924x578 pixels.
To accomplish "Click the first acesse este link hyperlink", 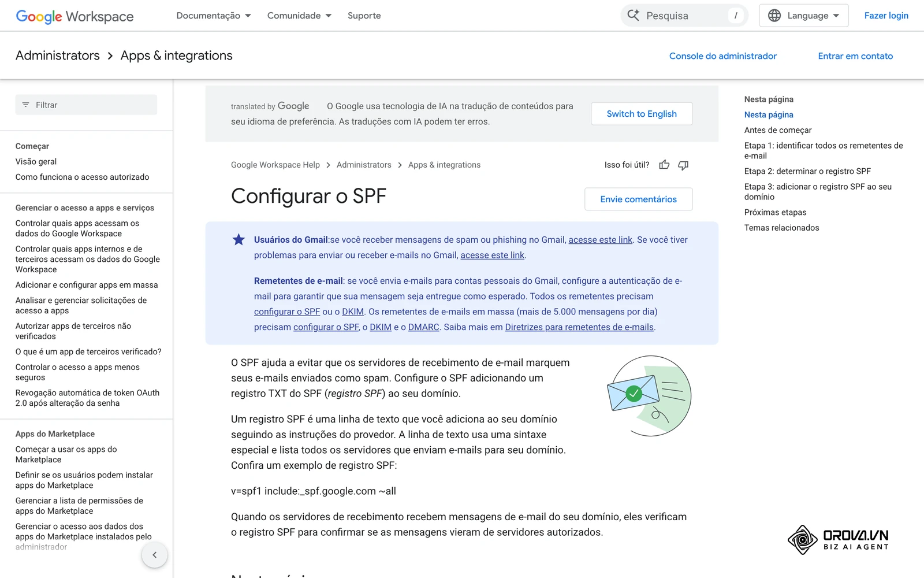I will coord(600,240).
